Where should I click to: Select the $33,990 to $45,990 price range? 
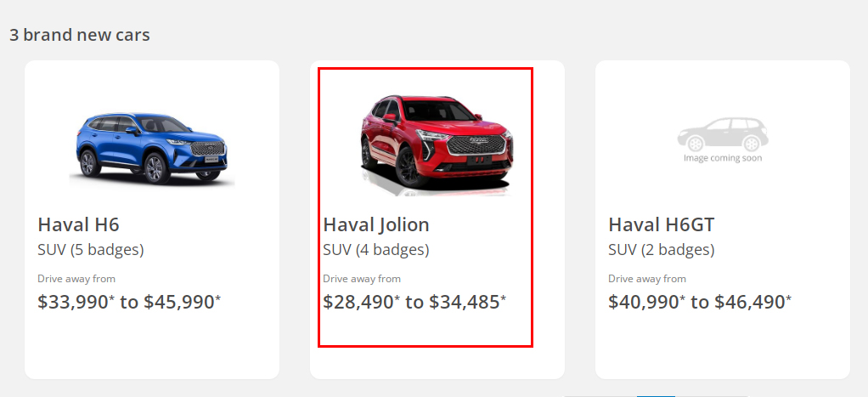click(129, 302)
